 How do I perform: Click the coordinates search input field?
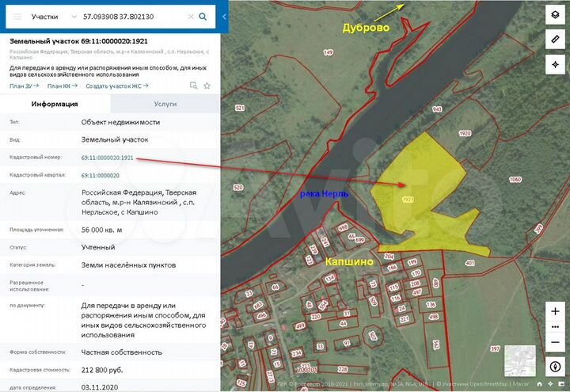(x=131, y=16)
